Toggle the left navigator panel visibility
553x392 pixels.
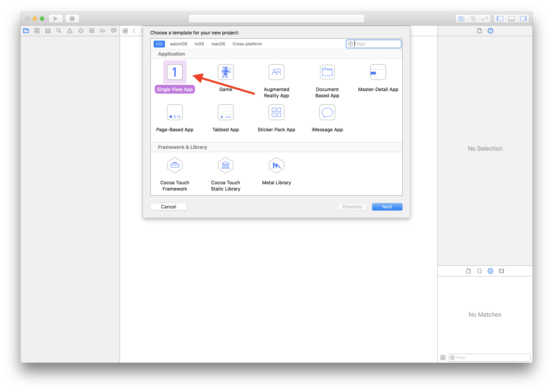tap(500, 19)
